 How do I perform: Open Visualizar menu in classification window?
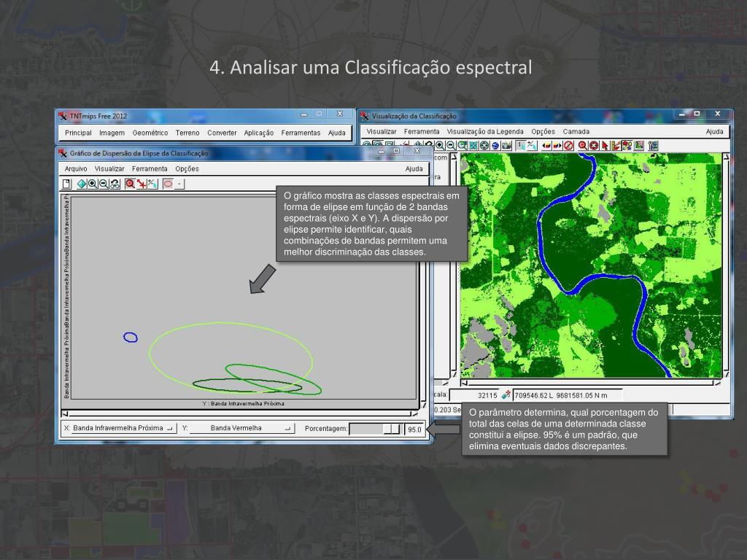click(x=381, y=131)
